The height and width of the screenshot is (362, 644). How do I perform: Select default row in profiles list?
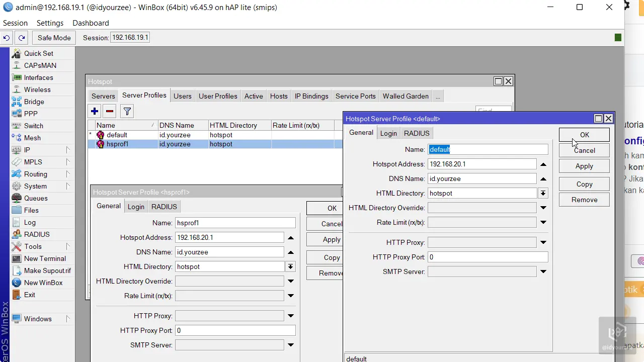(x=215, y=135)
